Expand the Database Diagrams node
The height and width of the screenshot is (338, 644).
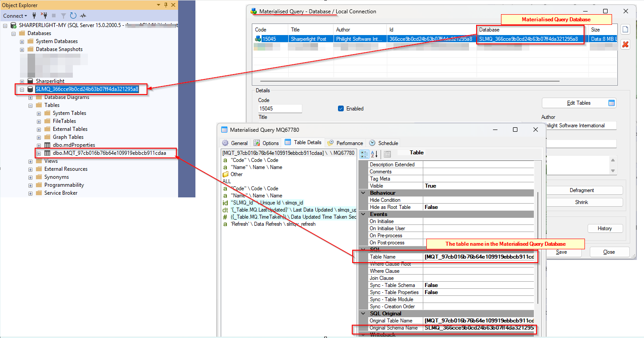coord(30,97)
